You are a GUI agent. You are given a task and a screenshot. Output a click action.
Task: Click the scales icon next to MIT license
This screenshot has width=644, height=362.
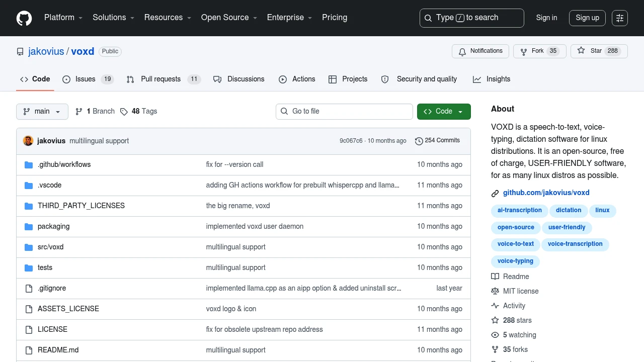[495, 291]
